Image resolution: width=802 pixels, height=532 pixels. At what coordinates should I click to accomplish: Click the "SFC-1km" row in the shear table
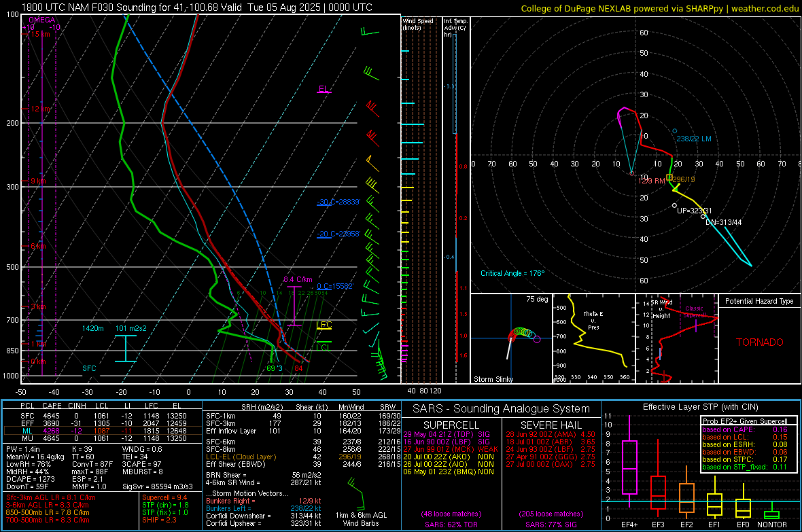coord(303,416)
